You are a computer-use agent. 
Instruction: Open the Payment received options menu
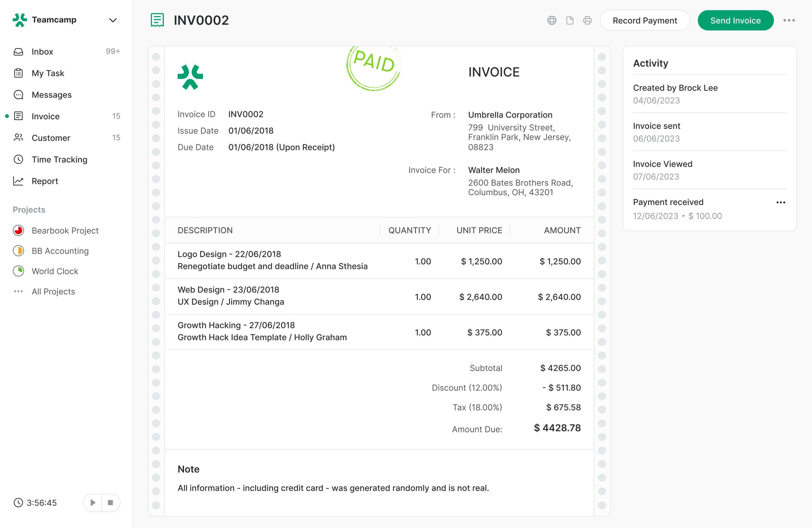click(x=781, y=202)
